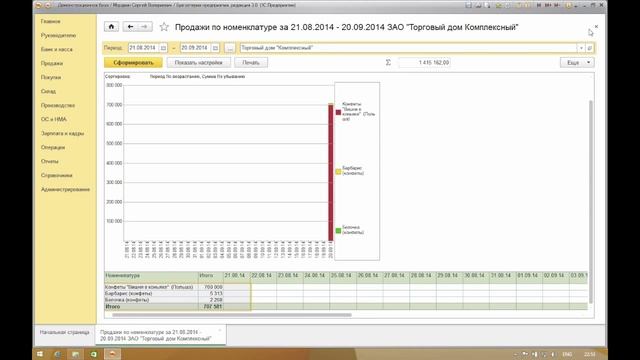Open the green app taskbar icon
Viewport: 640px width, 360px height.
point(93,354)
